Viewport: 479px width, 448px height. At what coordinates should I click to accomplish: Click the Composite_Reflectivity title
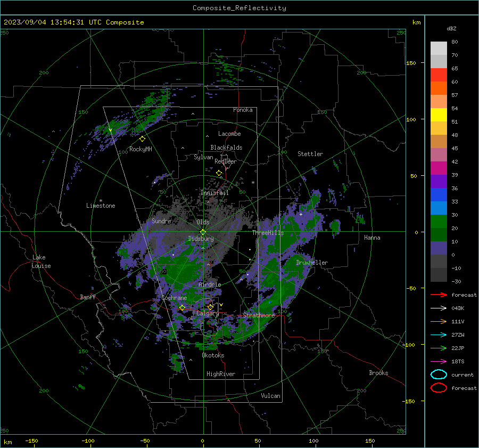240,8
